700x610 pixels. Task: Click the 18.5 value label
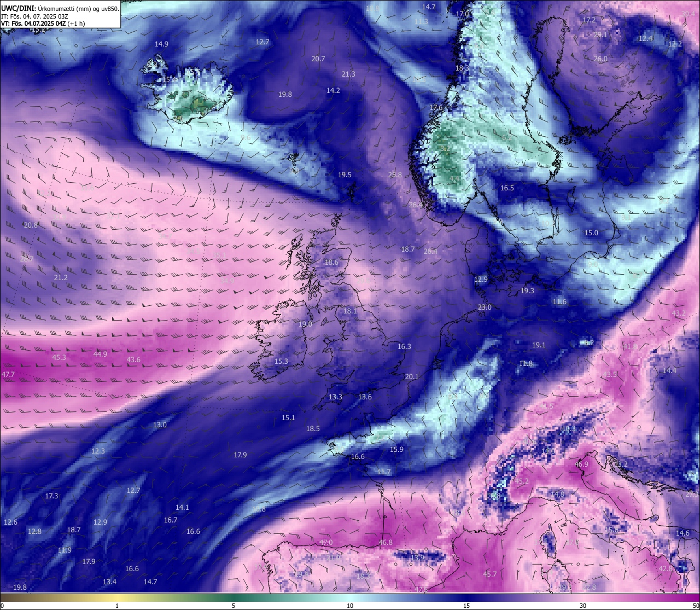click(x=313, y=428)
